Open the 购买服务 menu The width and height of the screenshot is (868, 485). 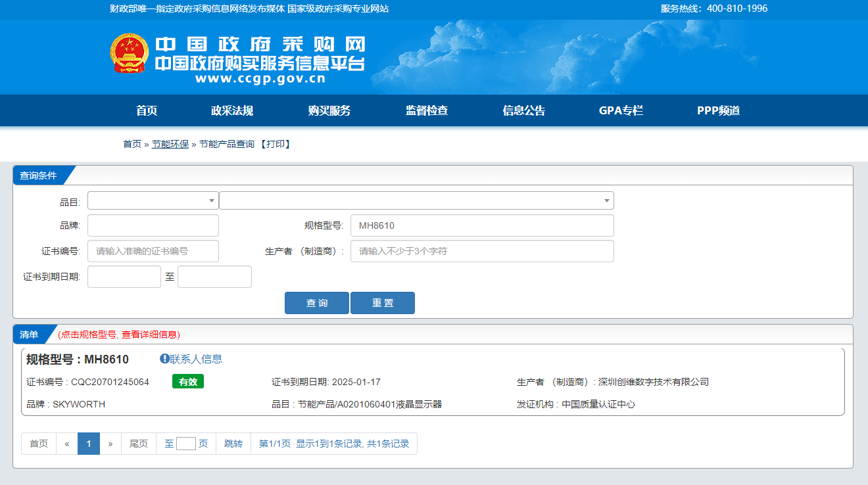[x=328, y=110]
